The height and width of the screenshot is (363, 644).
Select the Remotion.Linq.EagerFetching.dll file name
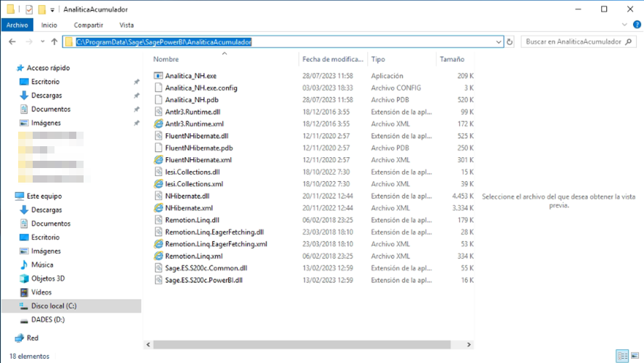click(x=214, y=232)
